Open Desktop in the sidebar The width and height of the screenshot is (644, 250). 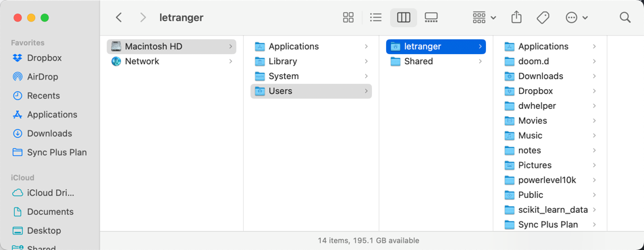point(44,230)
